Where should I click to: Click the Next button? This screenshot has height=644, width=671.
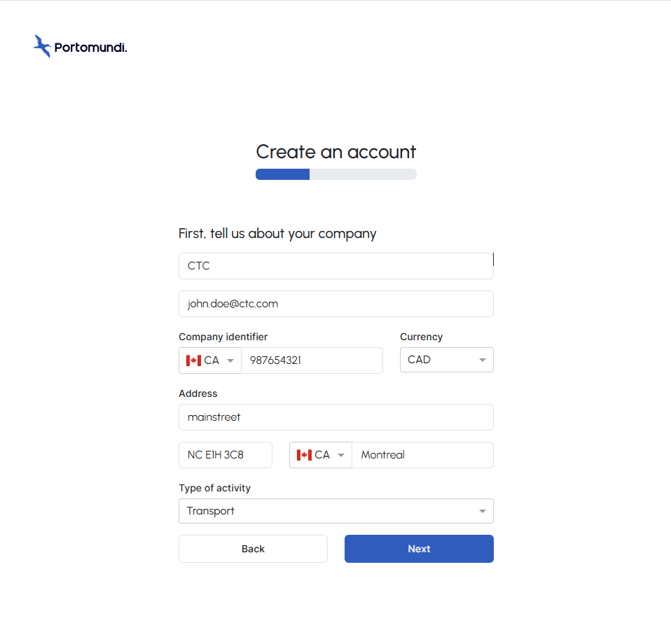click(x=419, y=549)
